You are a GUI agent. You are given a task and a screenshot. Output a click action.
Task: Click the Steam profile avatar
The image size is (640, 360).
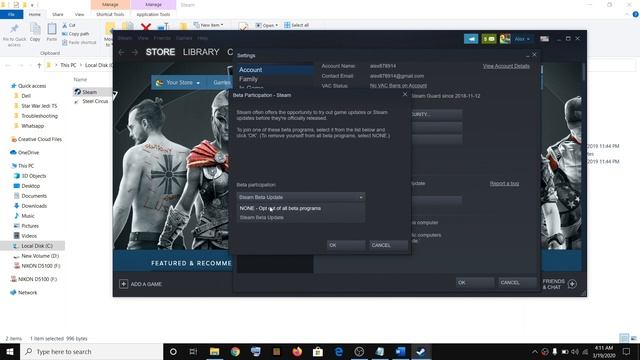point(505,39)
